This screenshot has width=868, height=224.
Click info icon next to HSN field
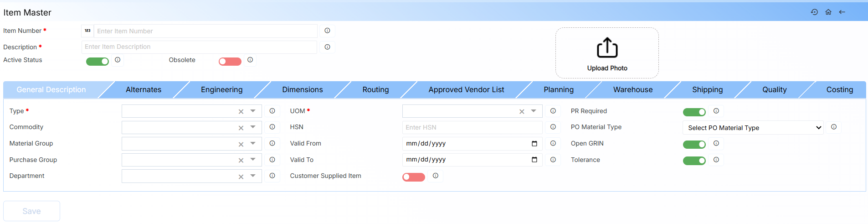[553, 127]
